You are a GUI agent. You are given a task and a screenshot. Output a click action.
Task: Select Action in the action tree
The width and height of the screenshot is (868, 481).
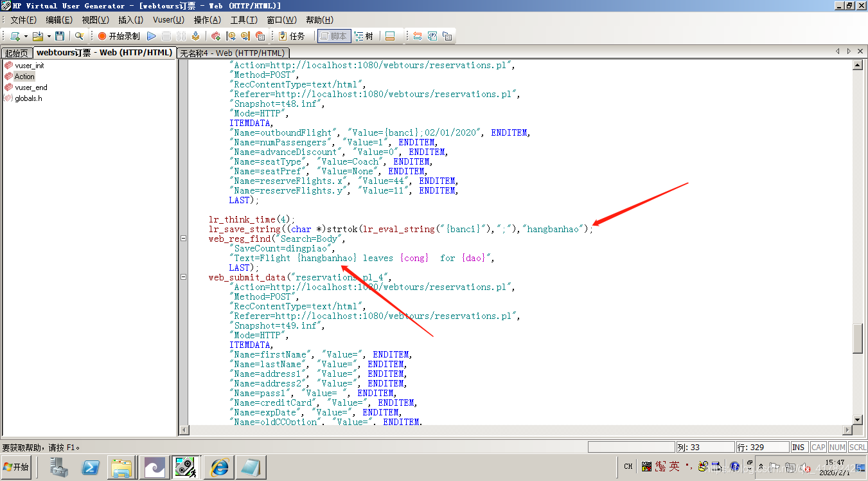24,77
